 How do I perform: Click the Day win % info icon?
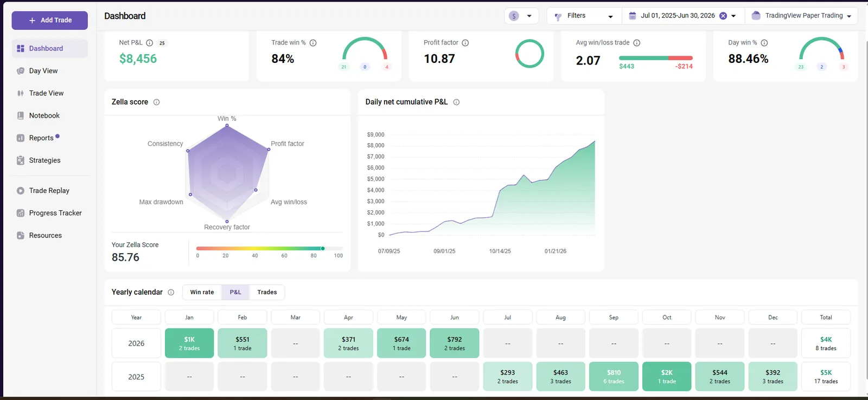click(764, 43)
